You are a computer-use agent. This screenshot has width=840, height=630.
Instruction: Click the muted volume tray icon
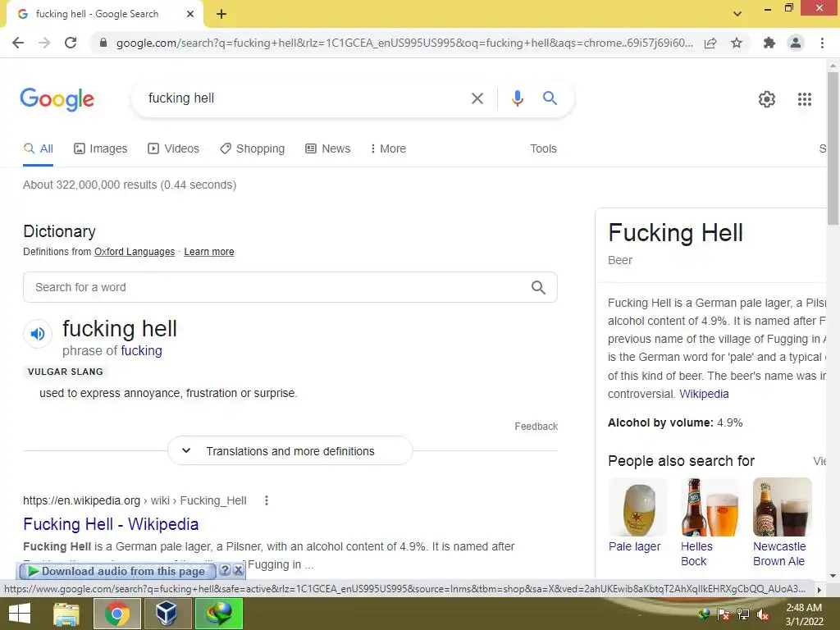click(x=763, y=615)
